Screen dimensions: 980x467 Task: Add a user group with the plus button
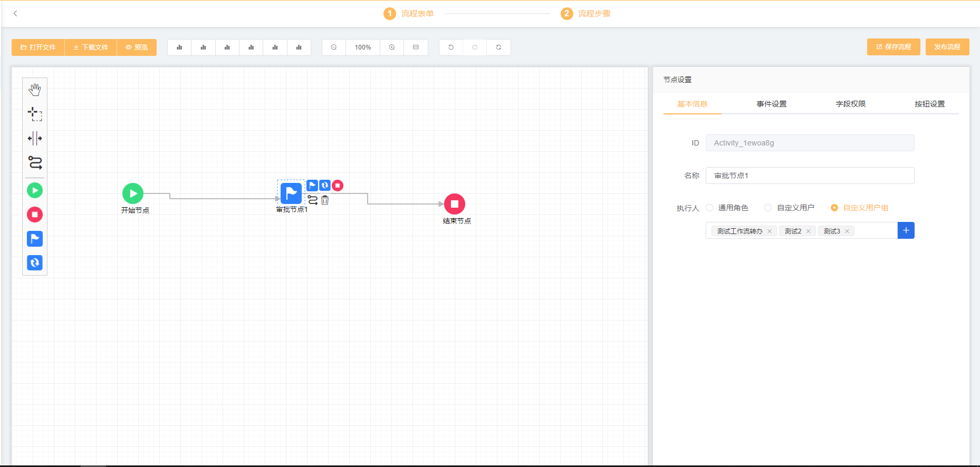[906, 230]
